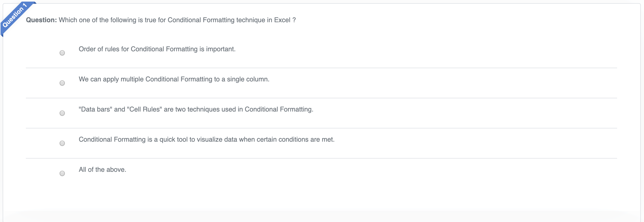Choose the "multiple Conditional Formatting" radio option
Screen dimensions: 644x222
pyautogui.click(x=62, y=83)
